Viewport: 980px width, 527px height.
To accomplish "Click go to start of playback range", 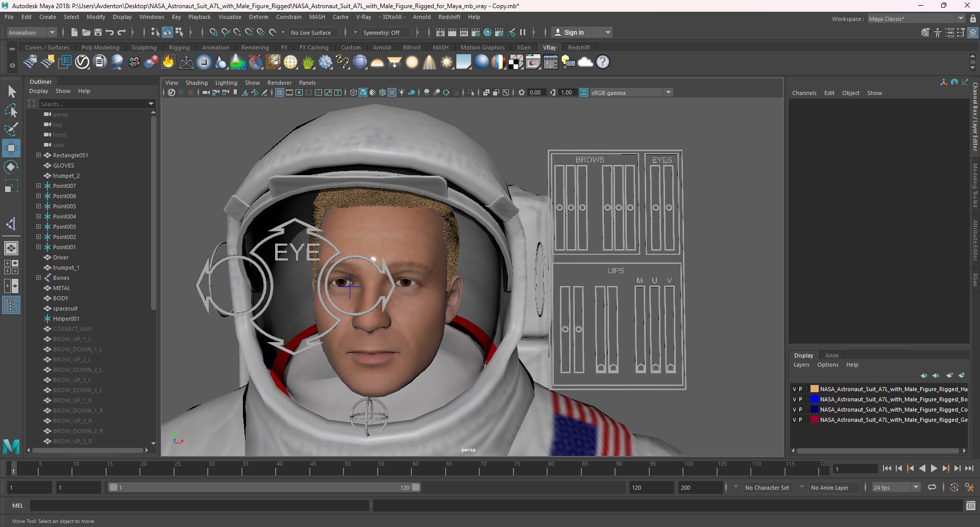I will point(887,468).
